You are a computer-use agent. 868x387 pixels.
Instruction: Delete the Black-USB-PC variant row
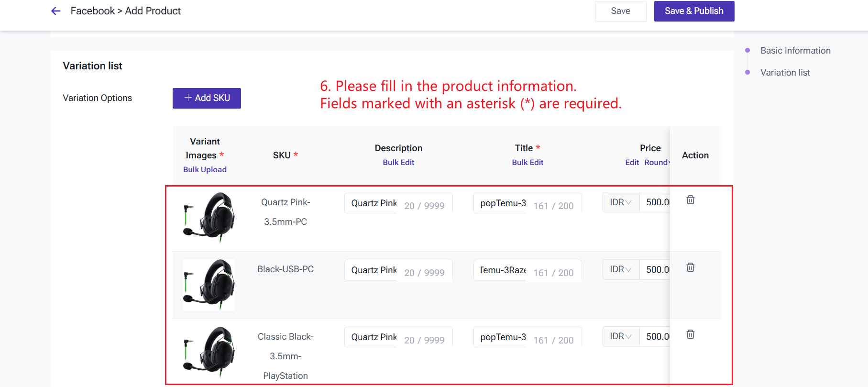coord(690,267)
